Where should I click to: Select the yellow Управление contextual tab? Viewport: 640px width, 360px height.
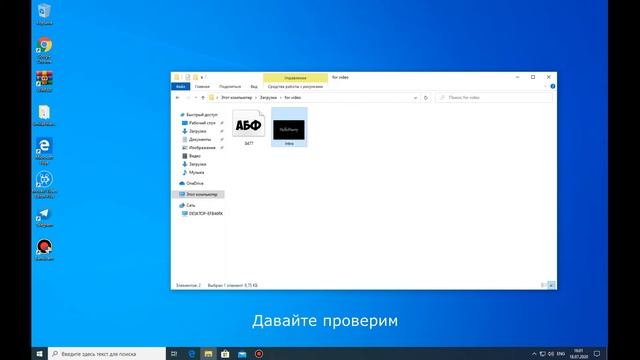[295, 78]
